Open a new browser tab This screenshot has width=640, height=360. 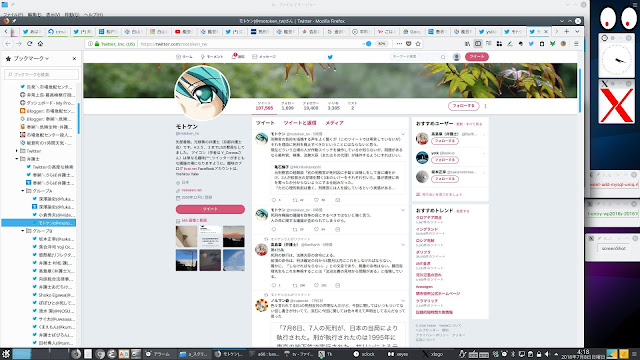point(567,31)
